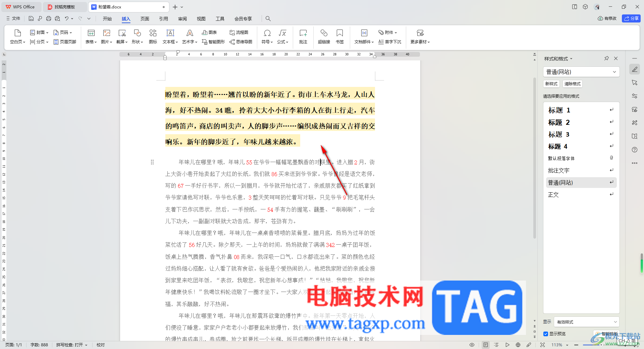Insert a 思维导图 mind map
The width and height of the screenshot is (644, 349).
tap(241, 42)
